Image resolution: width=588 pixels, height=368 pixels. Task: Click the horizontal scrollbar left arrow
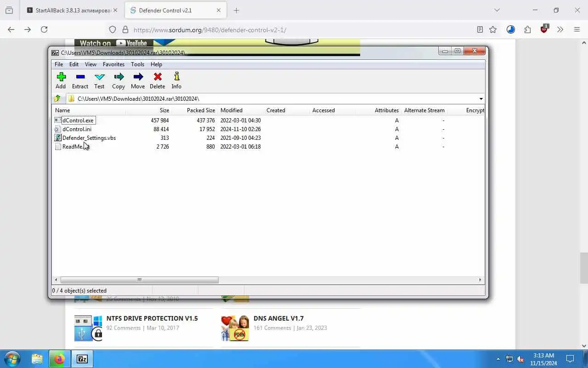[x=56, y=280]
